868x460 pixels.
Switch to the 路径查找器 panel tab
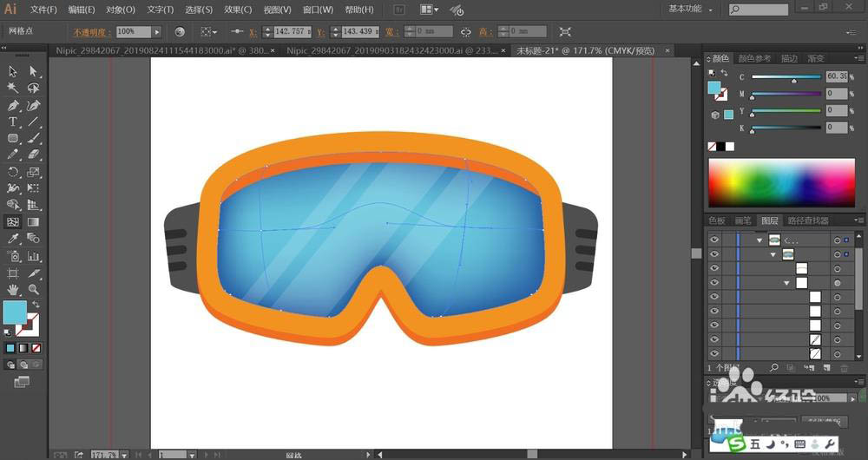807,220
